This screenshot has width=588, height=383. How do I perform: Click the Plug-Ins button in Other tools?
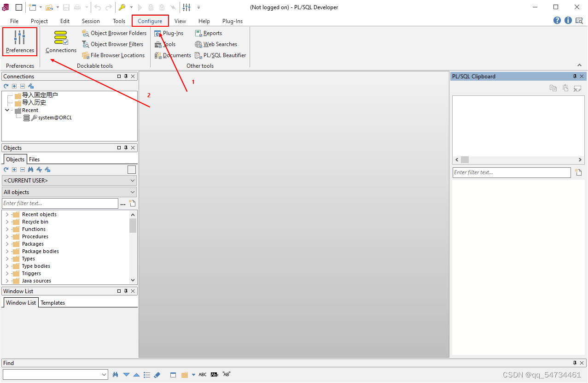pyautogui.click(x=169, y=33)
